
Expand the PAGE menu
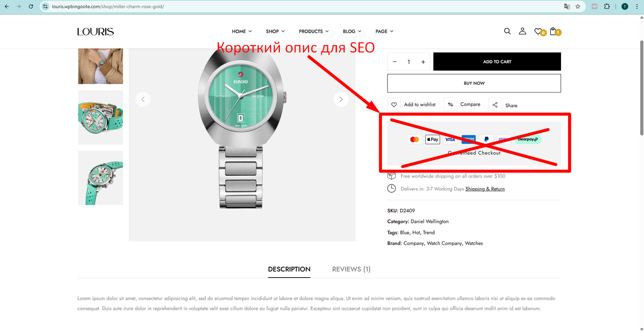point(384,31)
